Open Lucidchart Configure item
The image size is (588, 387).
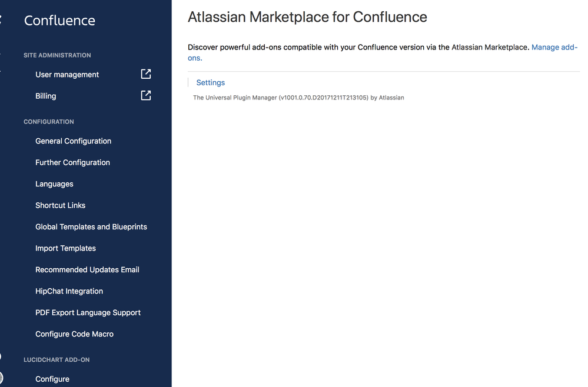coord(52,379)
